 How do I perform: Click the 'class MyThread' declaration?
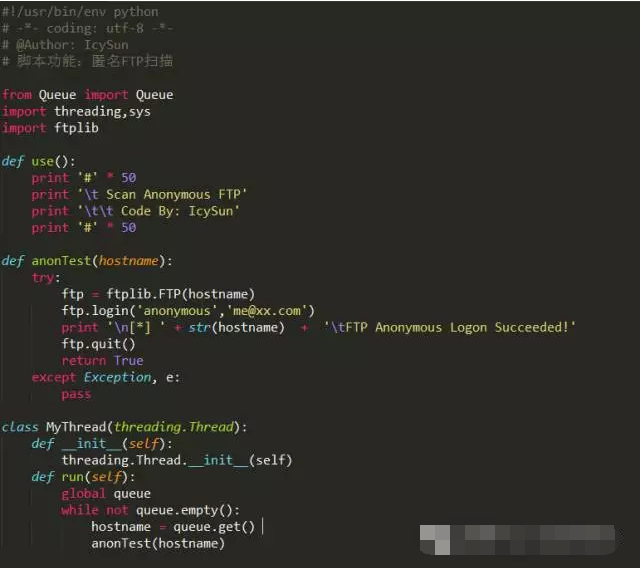pos(125,427)
